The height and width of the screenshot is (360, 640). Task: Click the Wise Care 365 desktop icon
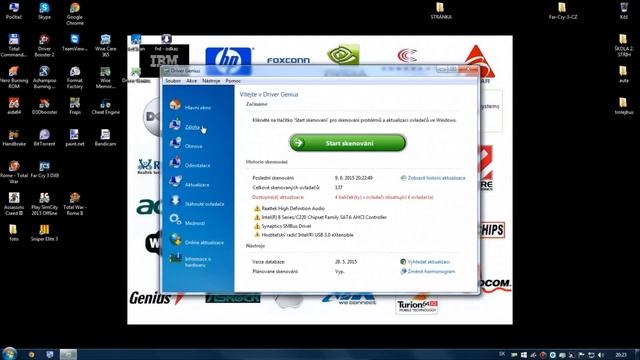[105, 45]
